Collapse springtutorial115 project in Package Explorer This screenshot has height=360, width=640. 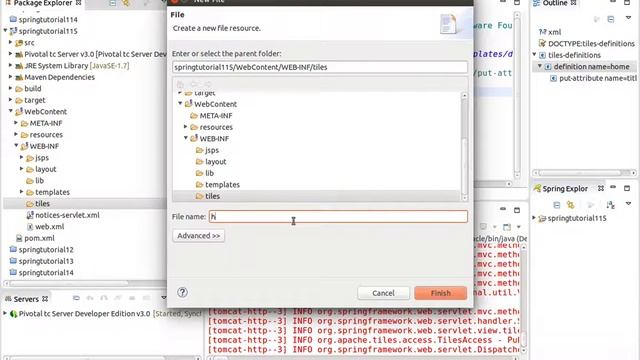pyautogui.click(x=5, y=31)
